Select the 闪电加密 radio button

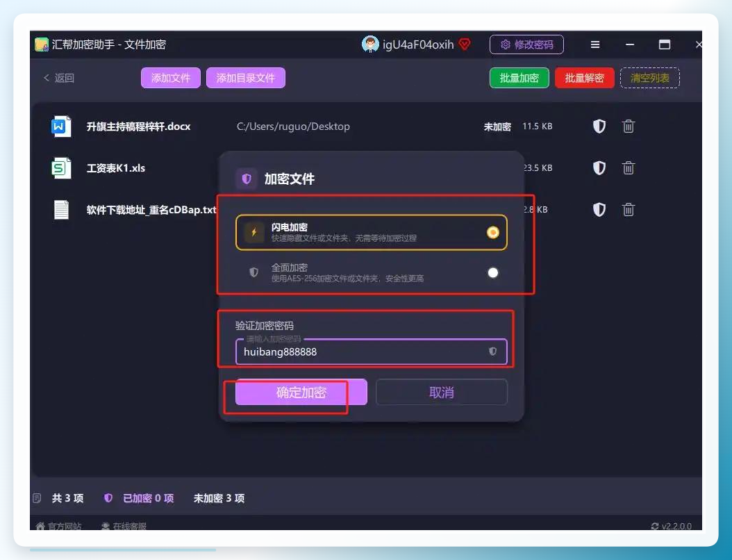[x=493, y=232]
